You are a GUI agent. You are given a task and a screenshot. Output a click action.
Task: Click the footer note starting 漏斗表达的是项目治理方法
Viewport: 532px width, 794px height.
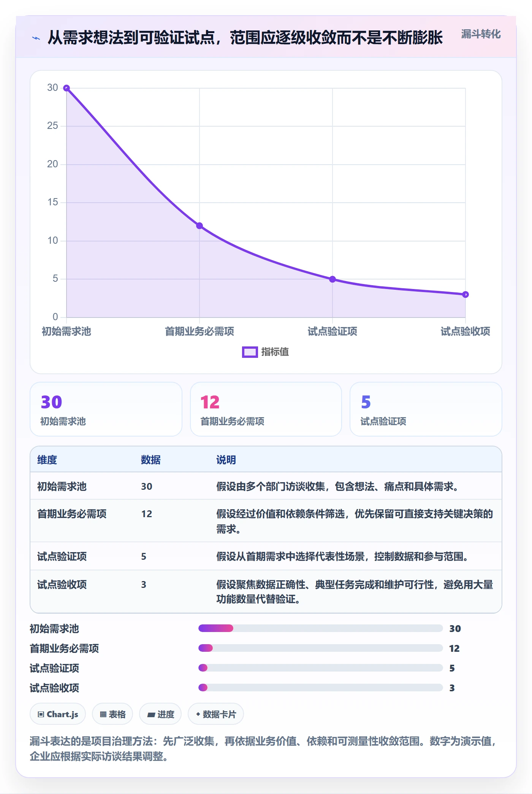click(x=263, y=748)
